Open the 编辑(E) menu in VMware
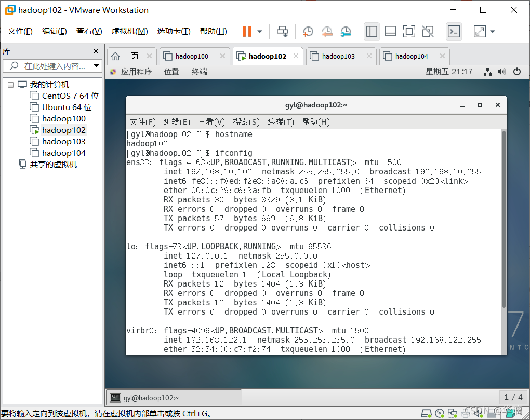The image size is (530, 420). pos(54,31)
